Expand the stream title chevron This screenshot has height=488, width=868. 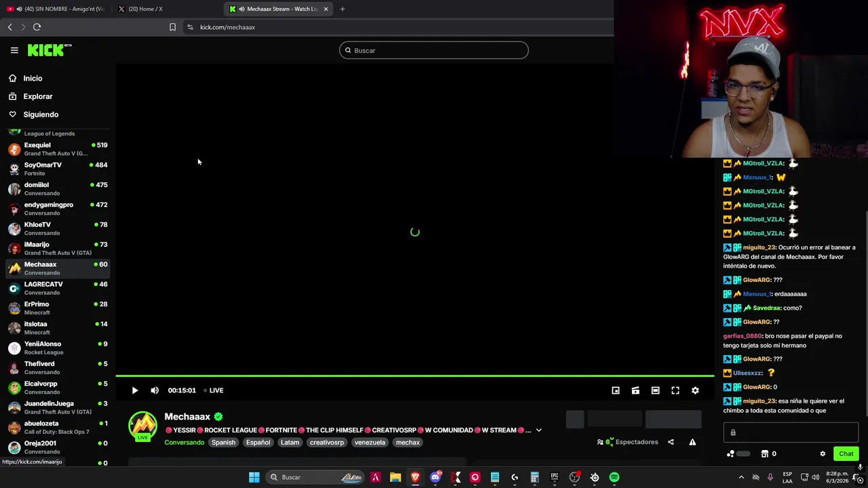point(538,430)
